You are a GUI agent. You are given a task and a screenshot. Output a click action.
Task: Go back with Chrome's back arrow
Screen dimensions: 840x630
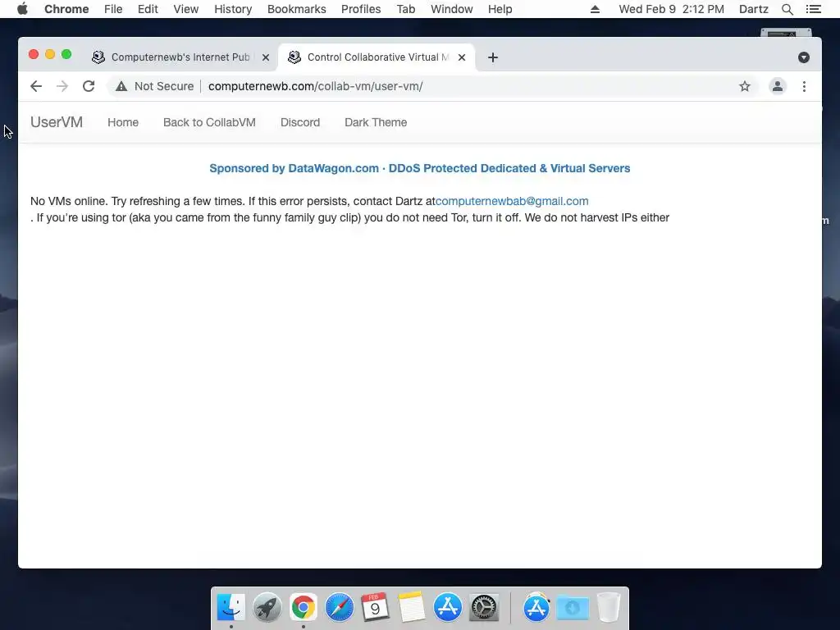click(x=36, y=86)
